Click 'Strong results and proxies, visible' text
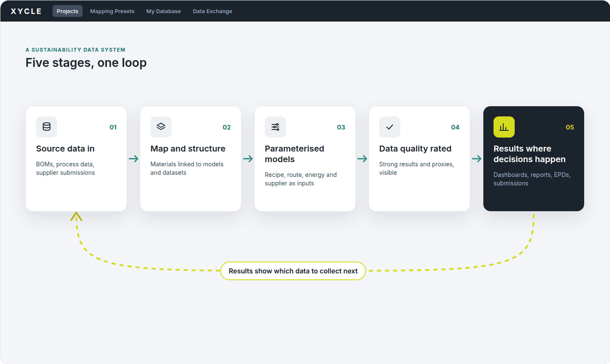610x364 pixels. tap(416, 168)
